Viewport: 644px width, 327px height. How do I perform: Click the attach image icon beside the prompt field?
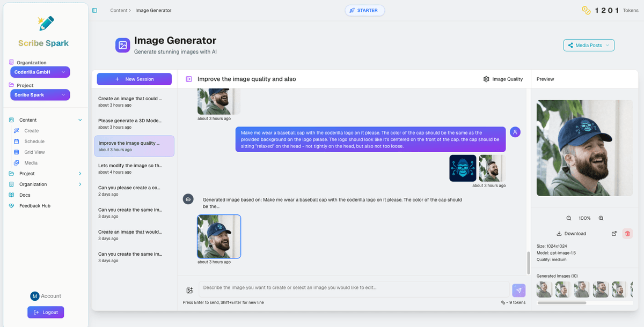click(189, 290)
